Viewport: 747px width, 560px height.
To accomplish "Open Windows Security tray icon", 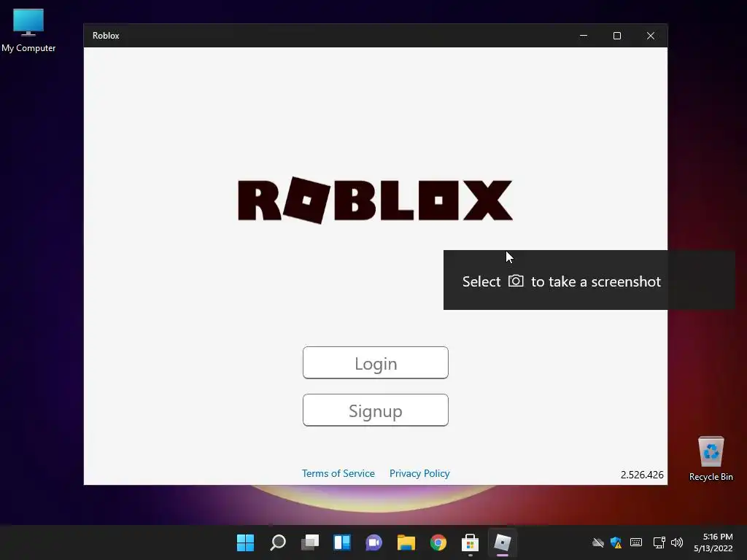I will [x=616, y=542].
